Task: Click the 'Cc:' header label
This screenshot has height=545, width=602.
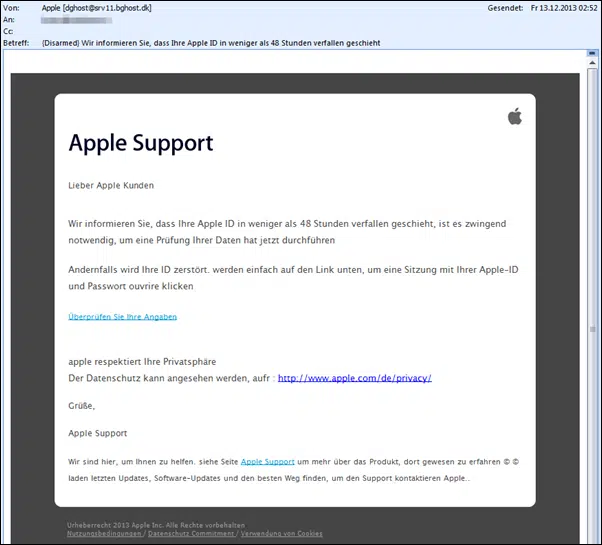Action: tap(8, 31)
